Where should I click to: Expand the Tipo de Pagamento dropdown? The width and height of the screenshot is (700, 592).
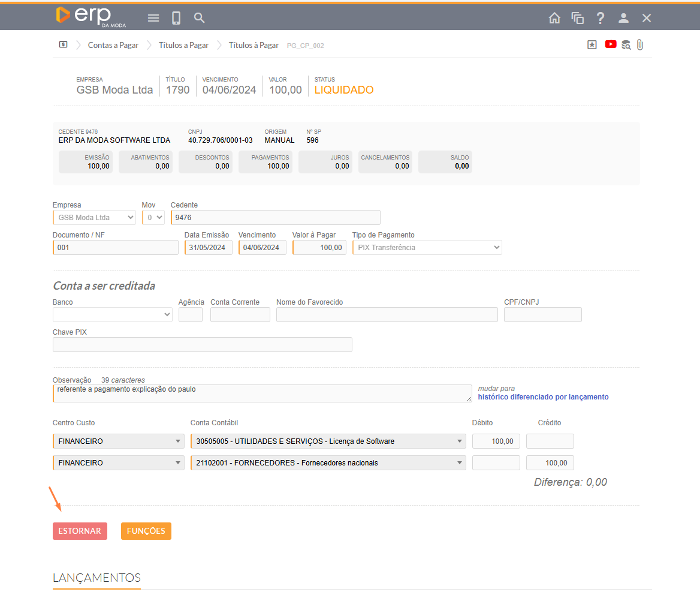point(427,248)
